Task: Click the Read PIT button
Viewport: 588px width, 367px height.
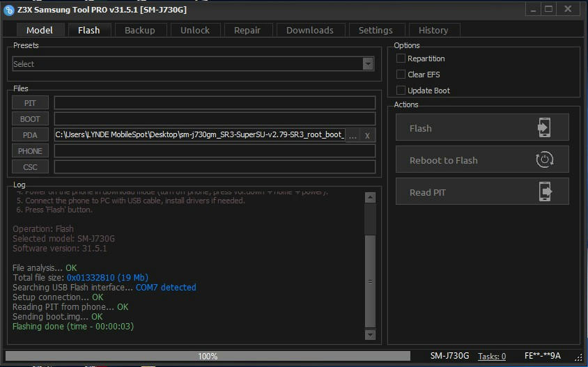Action: (482, 192)
